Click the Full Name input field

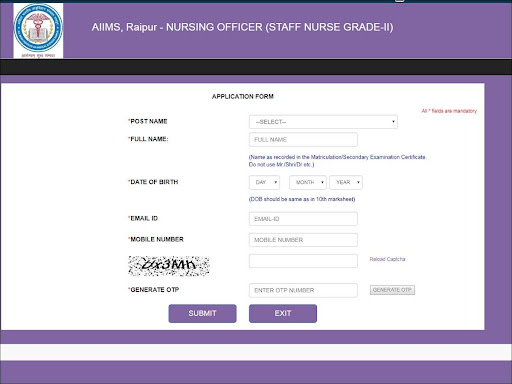point(303,140)
